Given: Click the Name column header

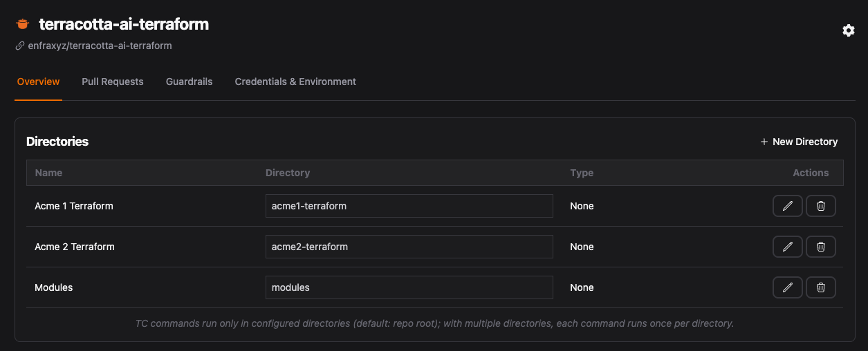Looking at the screenshot, I should click(x=48, y=173).
